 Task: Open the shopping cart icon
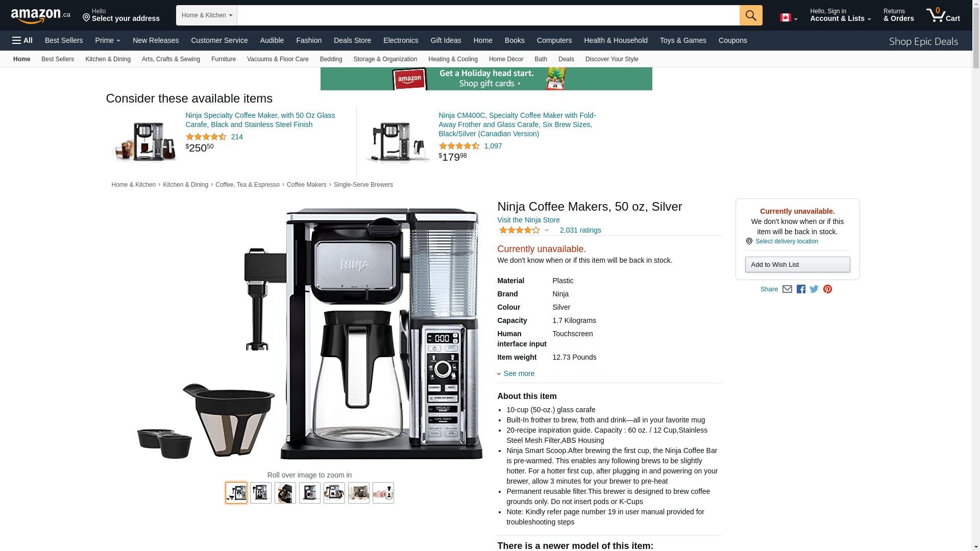[x=943, y=15]
